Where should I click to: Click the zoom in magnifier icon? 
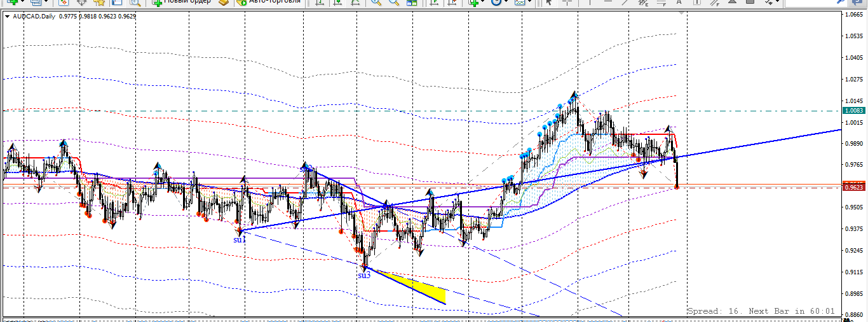pos(376,3)
